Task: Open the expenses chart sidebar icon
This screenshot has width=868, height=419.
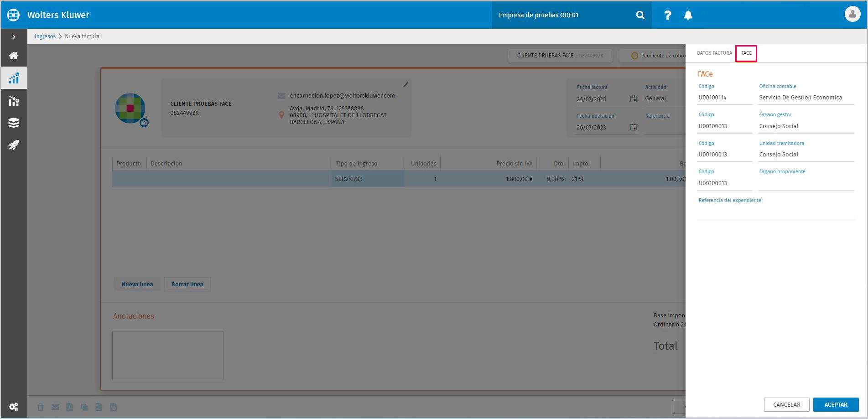Action: [14, 101]
